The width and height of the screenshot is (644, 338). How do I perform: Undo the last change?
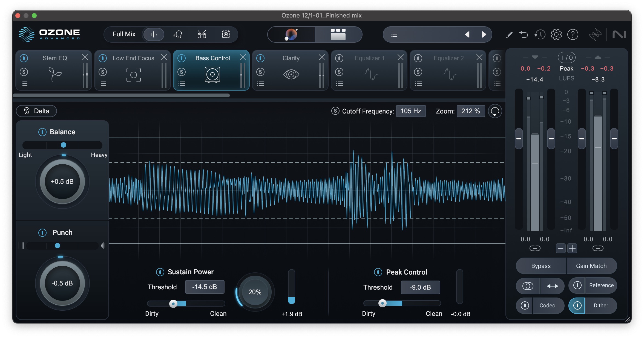[x=524, y=34]
